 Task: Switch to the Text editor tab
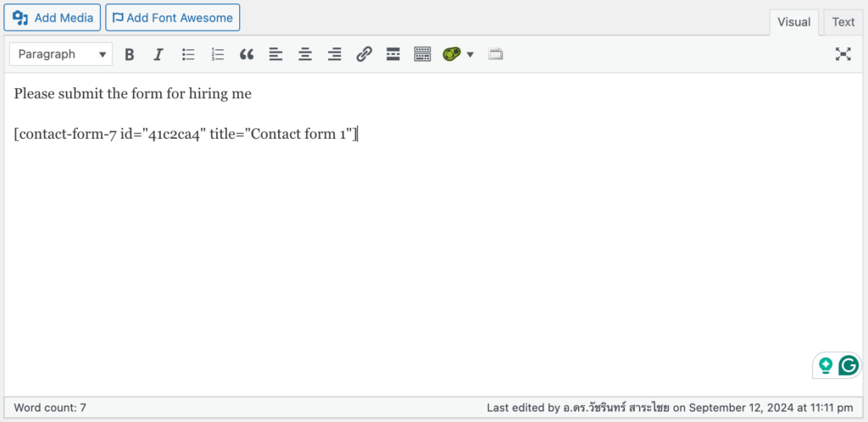[843, 22]
